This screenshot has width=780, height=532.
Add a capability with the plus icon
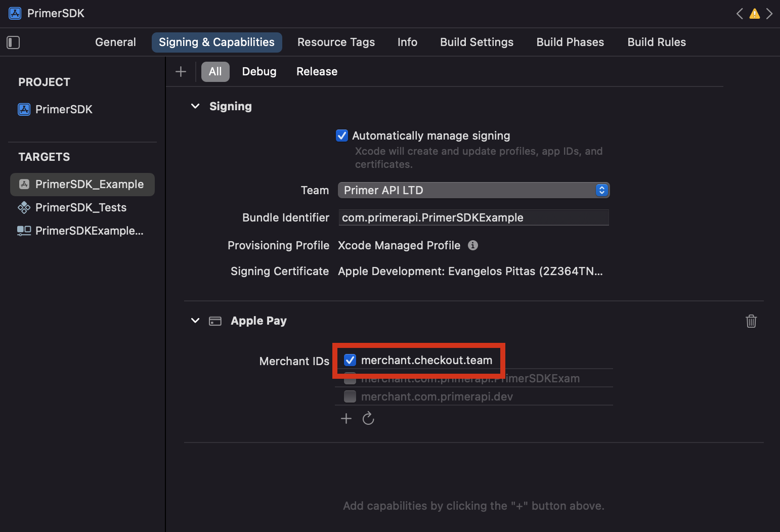pos(181,72)
